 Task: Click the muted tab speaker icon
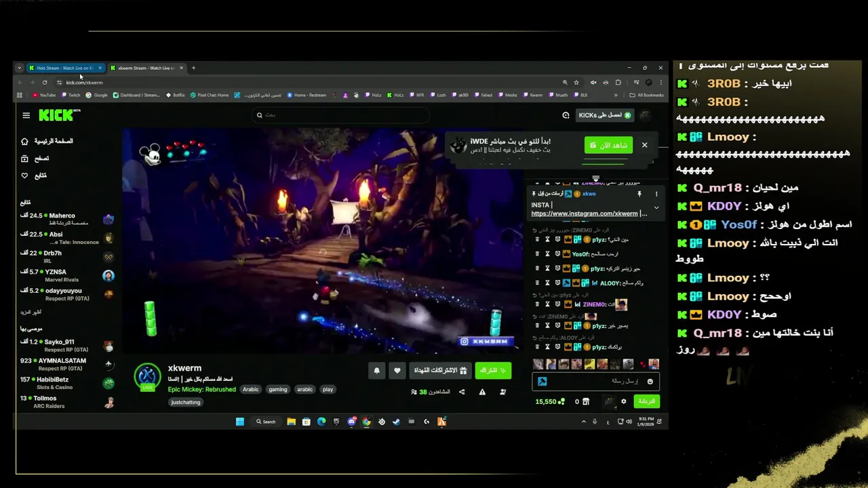coord(593,83)
